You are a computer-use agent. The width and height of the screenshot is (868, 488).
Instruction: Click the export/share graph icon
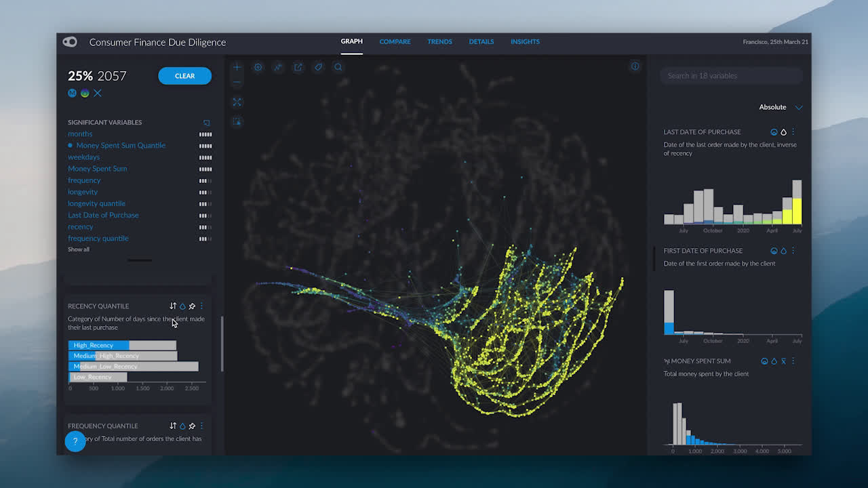pos(298,67)
